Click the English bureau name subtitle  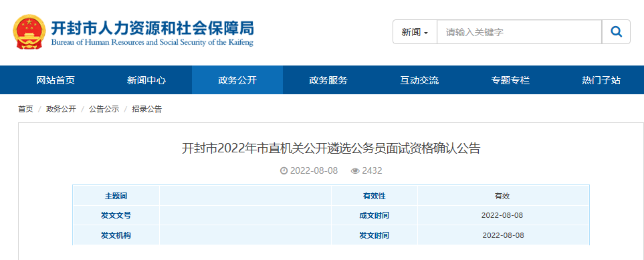pyautogui.click(x=152, y=43)
